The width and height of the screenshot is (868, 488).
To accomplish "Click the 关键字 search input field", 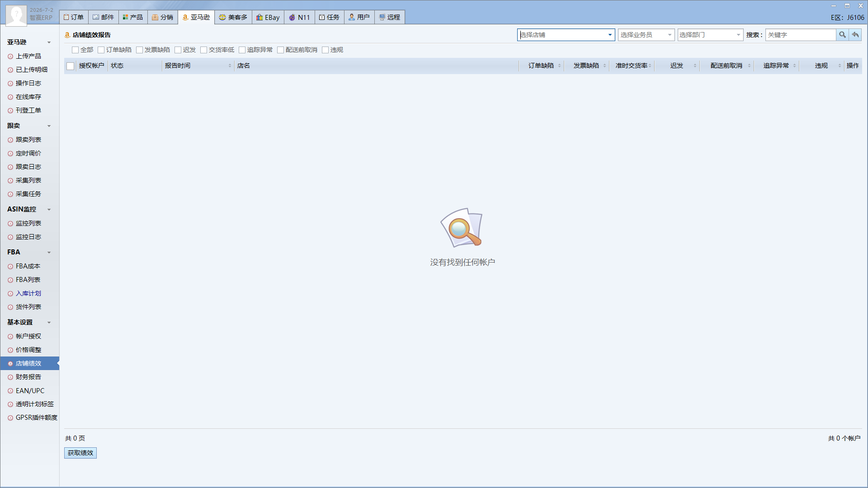I will point(801,35).
